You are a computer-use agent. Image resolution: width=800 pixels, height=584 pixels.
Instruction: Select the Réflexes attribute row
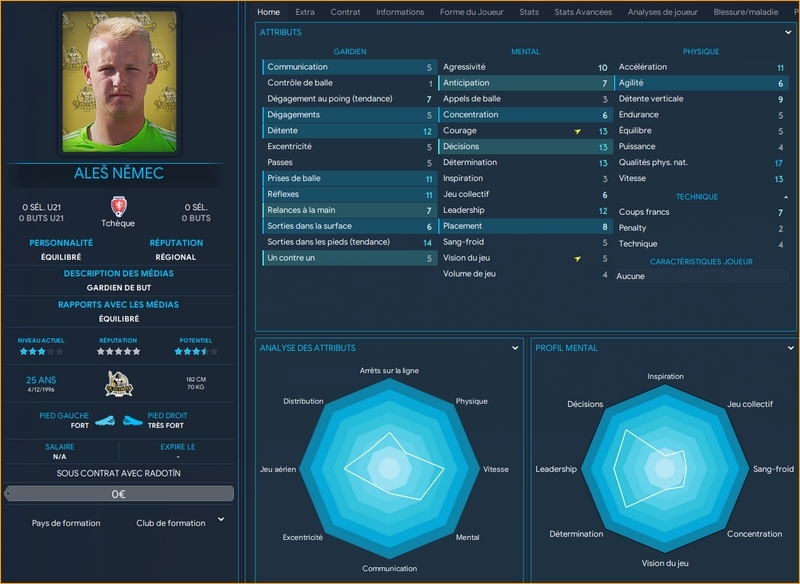(x=349, y=194)
